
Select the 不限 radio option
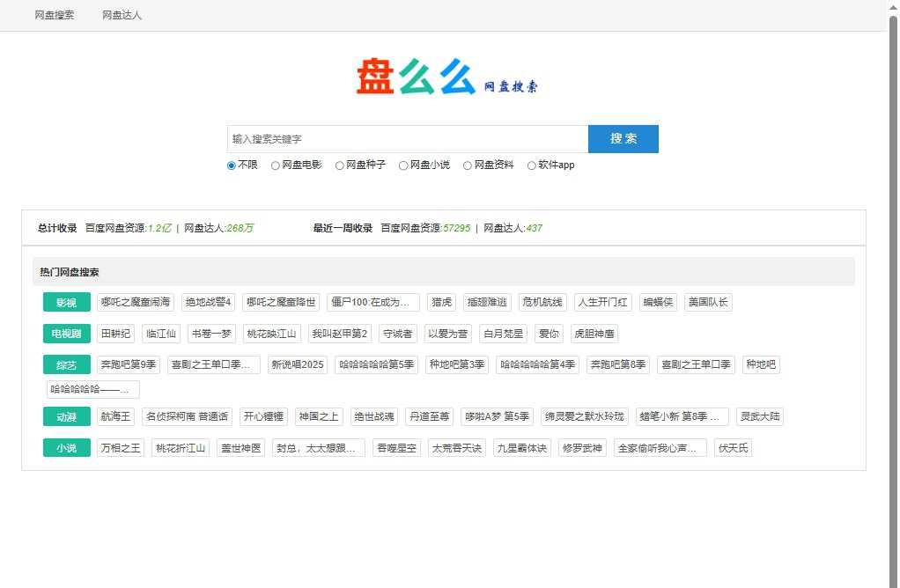[x=231, y=165]
